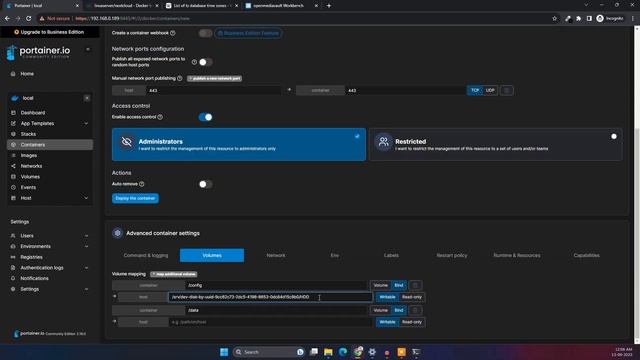Expand the App Templates submenu chevron
The width and height of the screenshot is (640, 360).
pos(86,123)
